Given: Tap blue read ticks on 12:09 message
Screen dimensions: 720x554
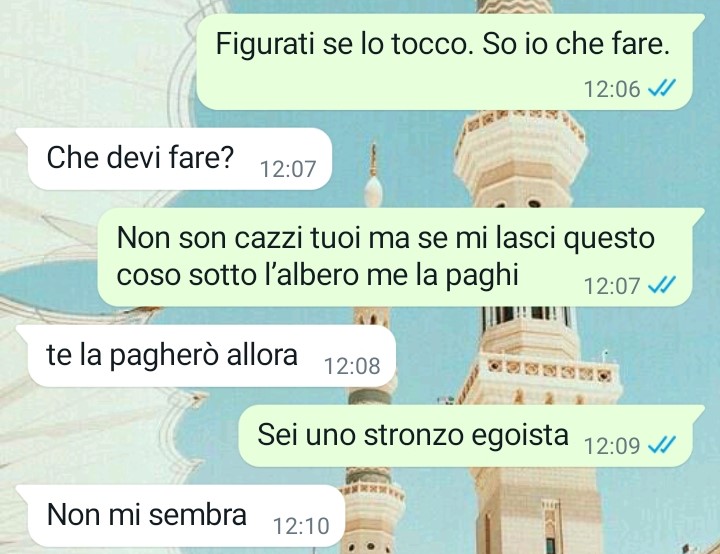Looking at the screenshot, I should [x=661, y=445].
